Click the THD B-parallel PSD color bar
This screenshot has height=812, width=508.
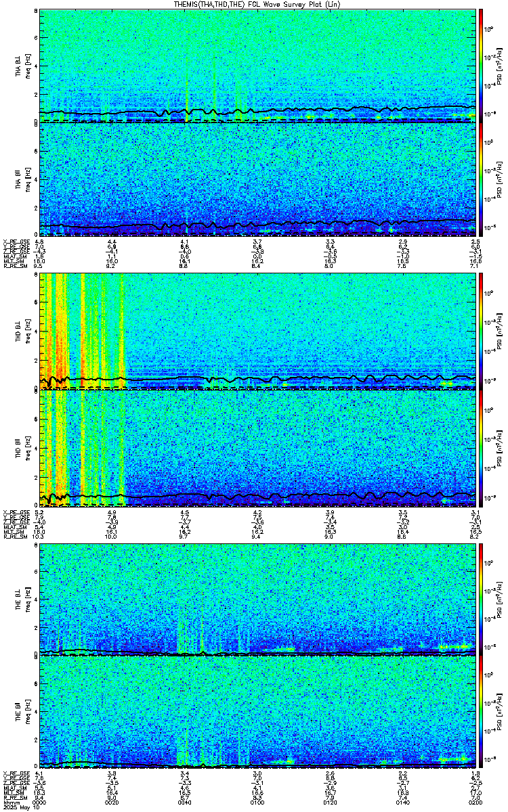click(481, 449)
